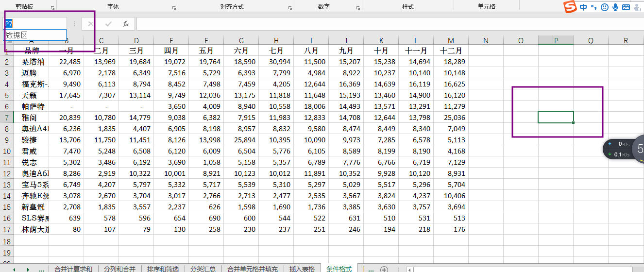Click the 雅阁 brand cell

coord(32,118)
